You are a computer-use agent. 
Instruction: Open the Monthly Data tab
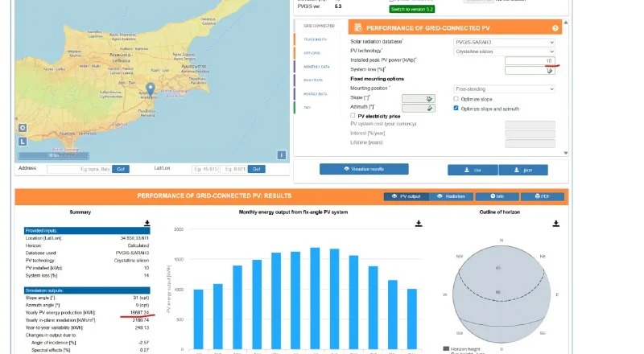pos(312,67)
